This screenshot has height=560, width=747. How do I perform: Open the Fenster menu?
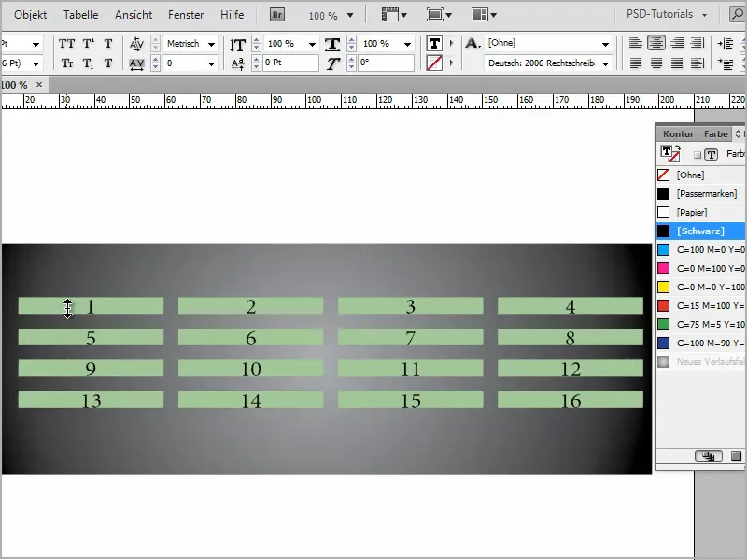[x=186, y=15]
